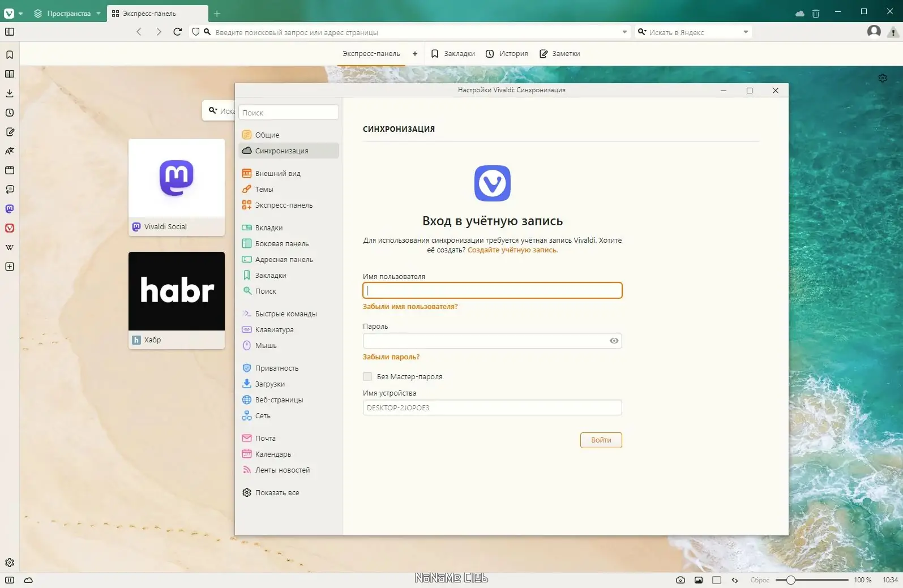
Task: Expand the Vivaldi menu arrow
Action: (20, 14)
